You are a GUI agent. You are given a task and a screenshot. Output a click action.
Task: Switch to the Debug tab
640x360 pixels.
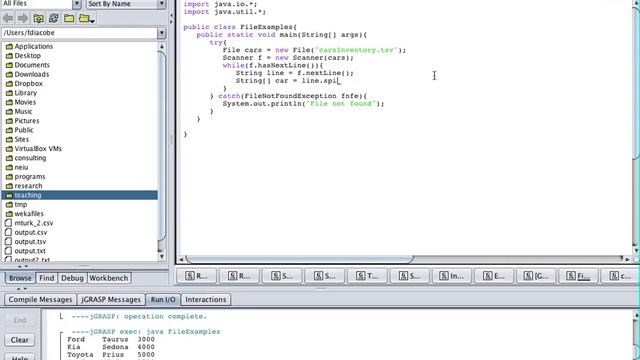tap(72, 278)
